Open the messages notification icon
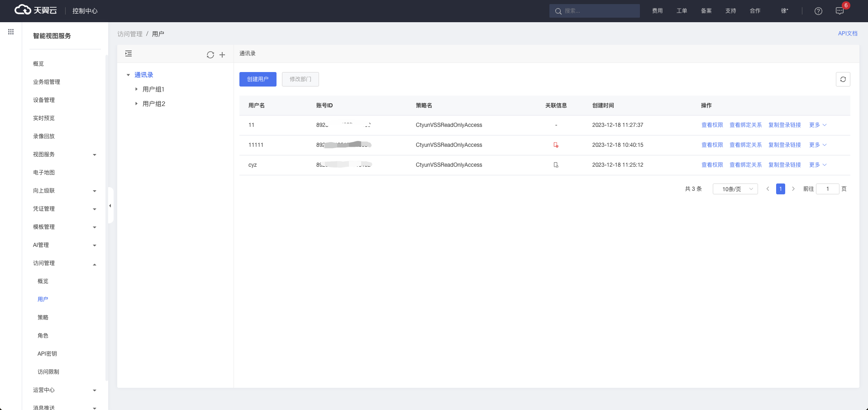This screenshot has height=410, width=868. point(839,11)
